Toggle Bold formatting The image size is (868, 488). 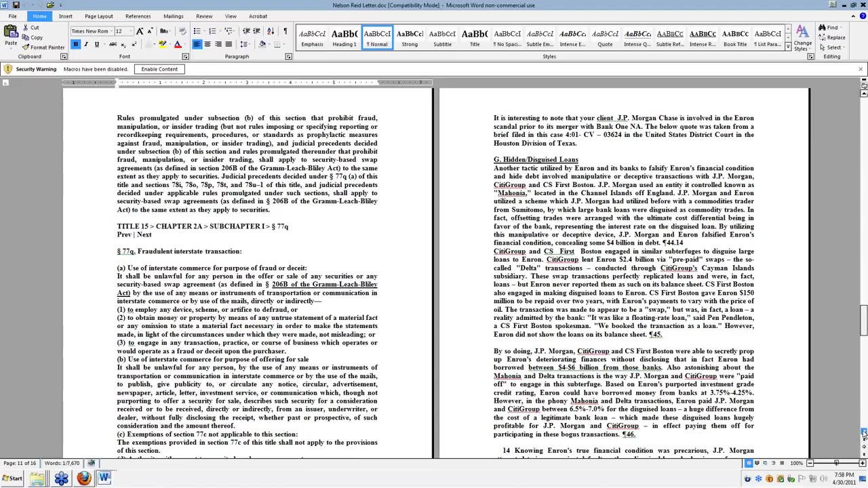tap(75, 45)
